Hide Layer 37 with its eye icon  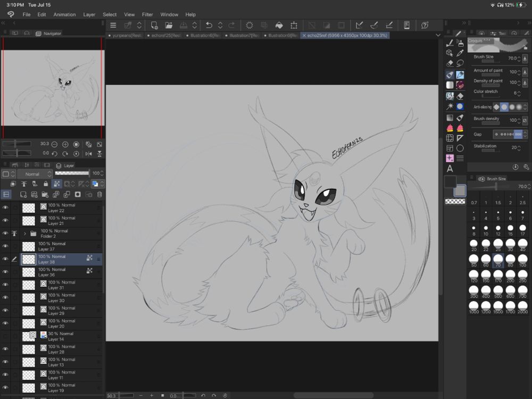[x=5, y=246]
